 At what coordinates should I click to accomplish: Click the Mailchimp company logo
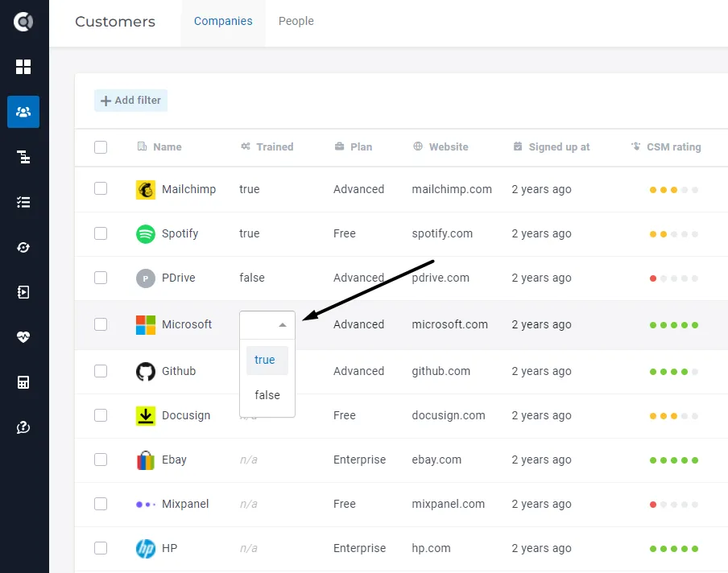(145, 190)
